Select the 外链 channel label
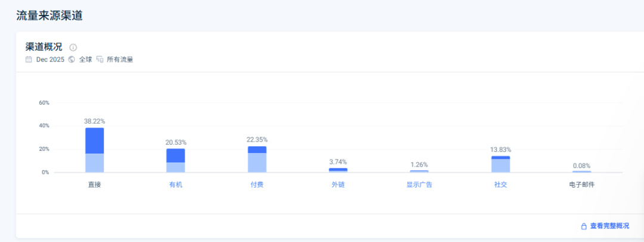Viewport: 644px width, 242px height. pos(338,185)
